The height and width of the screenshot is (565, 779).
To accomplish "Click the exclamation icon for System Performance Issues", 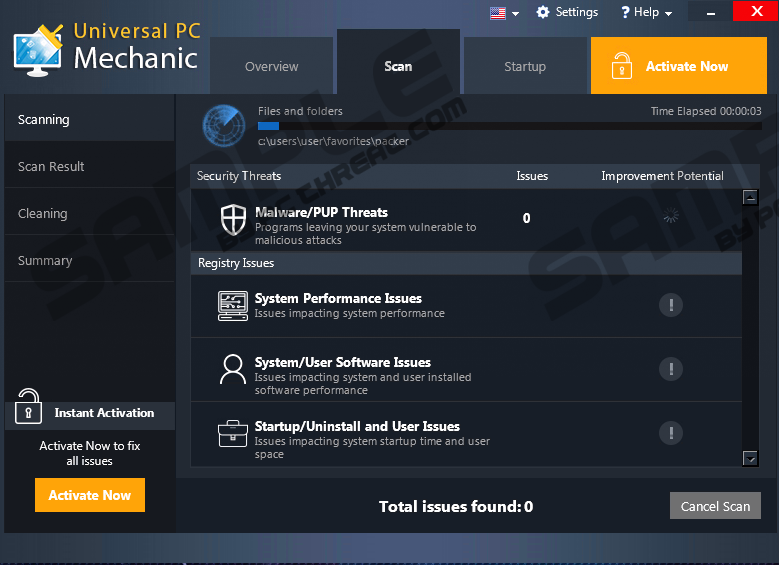I will click(671, 305).
